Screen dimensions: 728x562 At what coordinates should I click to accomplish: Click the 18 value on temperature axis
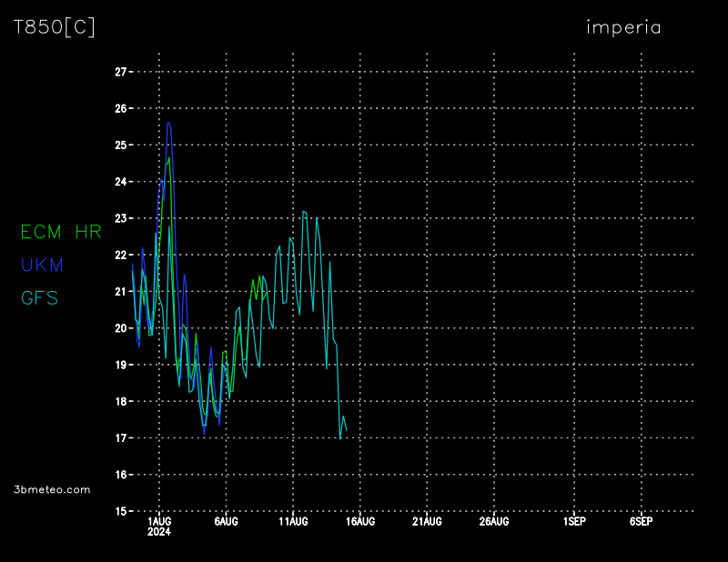pos(119,401)
